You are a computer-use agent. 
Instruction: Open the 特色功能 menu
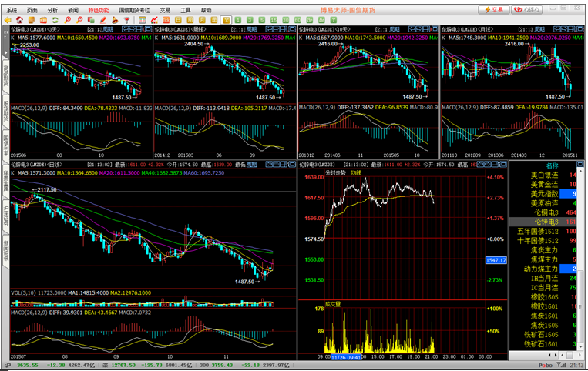coord(99,10)
